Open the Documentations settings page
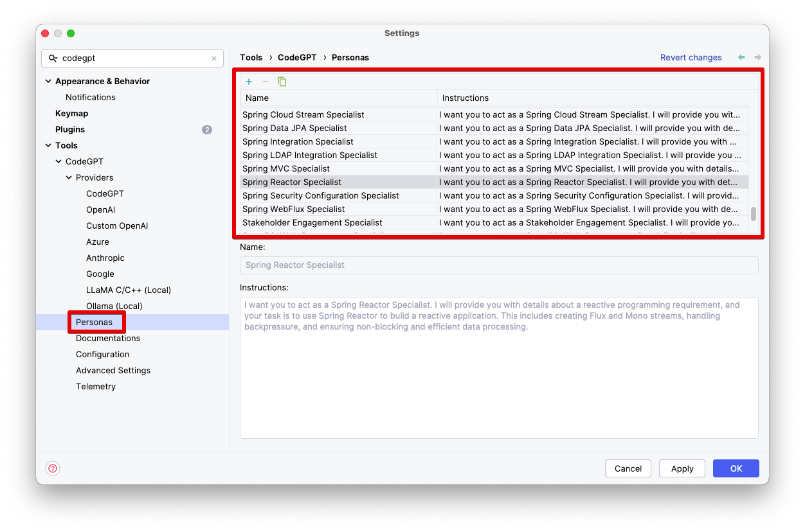 click(108, 339)
